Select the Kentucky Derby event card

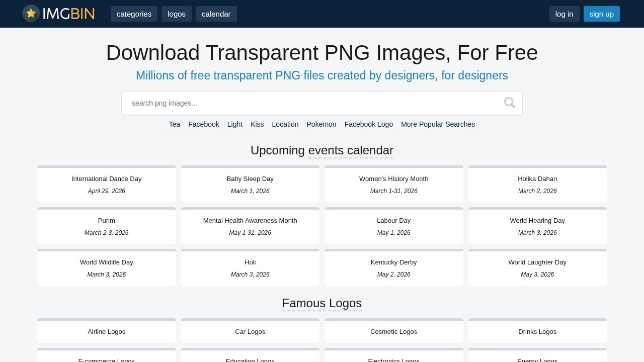pos(393,267)
